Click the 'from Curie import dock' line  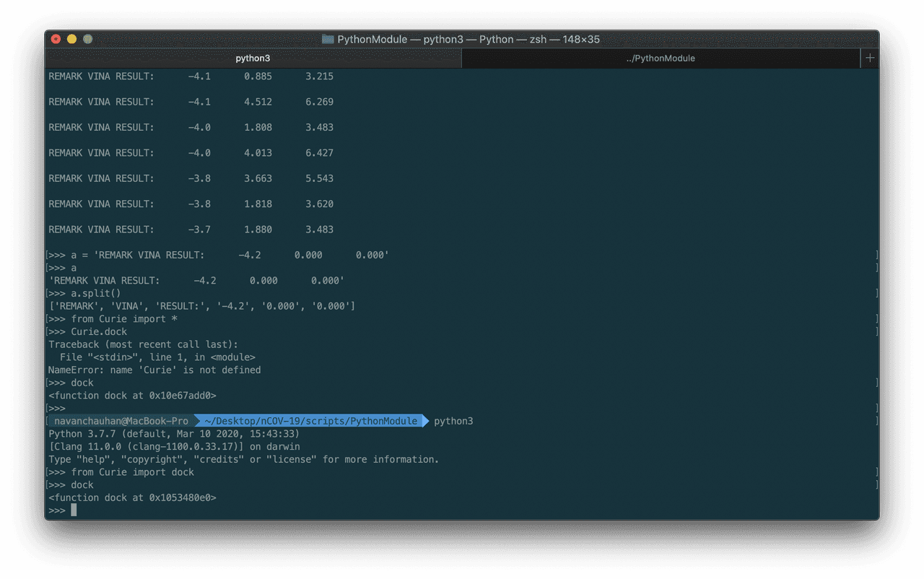133,472
